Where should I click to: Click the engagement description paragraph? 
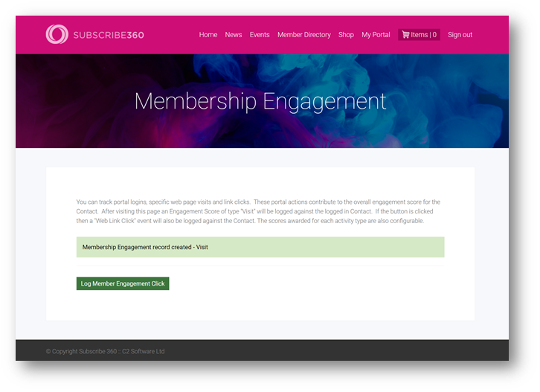[x=258, y=211]
